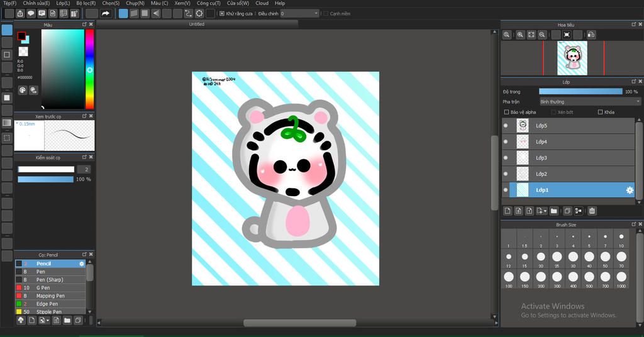Zoom in on the navigator preview
This screenshot has height=337, width=644.
point(520,35)
